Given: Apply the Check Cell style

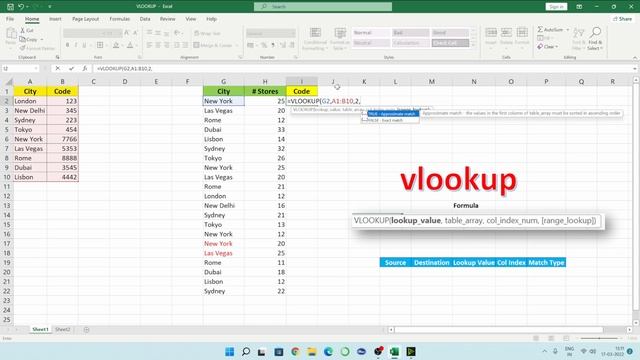Looking at the screenshot, I should click(450, 43).
